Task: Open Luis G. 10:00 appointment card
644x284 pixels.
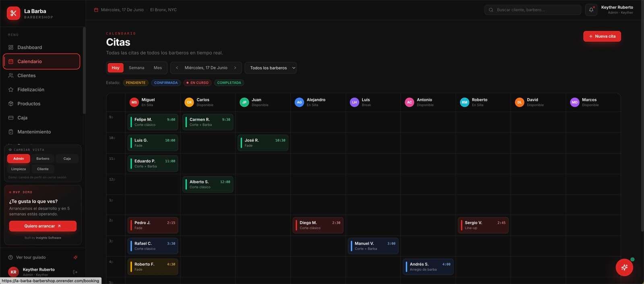Action: tap(153, 143)
